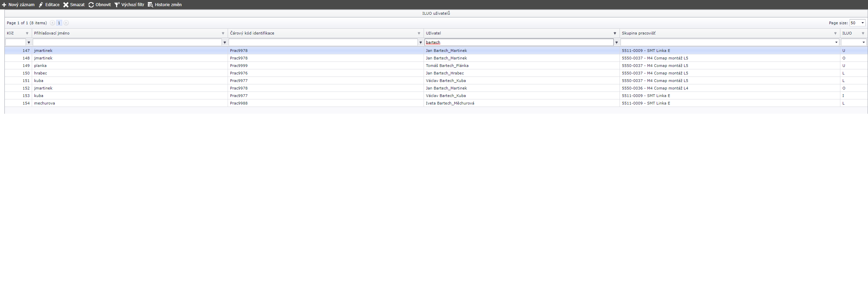Click page number 1 in pager

pyautogui.click(x=59, y=23)
